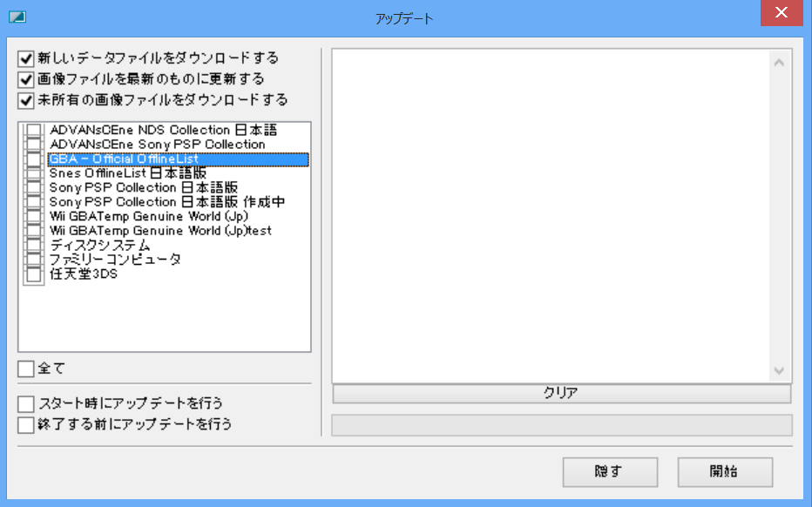
Task: Clear the log with the クリア button
Action: (560, 393)
